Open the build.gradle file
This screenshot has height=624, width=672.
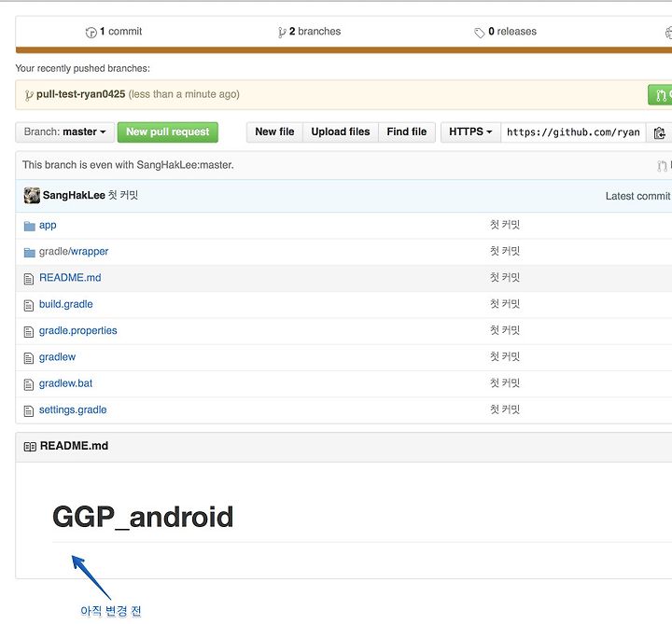tap(66, 304)
